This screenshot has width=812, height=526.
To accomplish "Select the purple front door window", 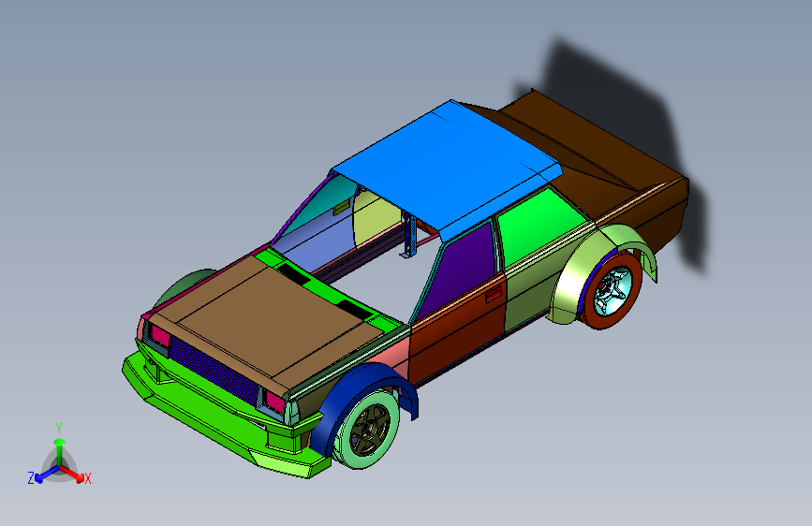I will click(x=461, y=270).
